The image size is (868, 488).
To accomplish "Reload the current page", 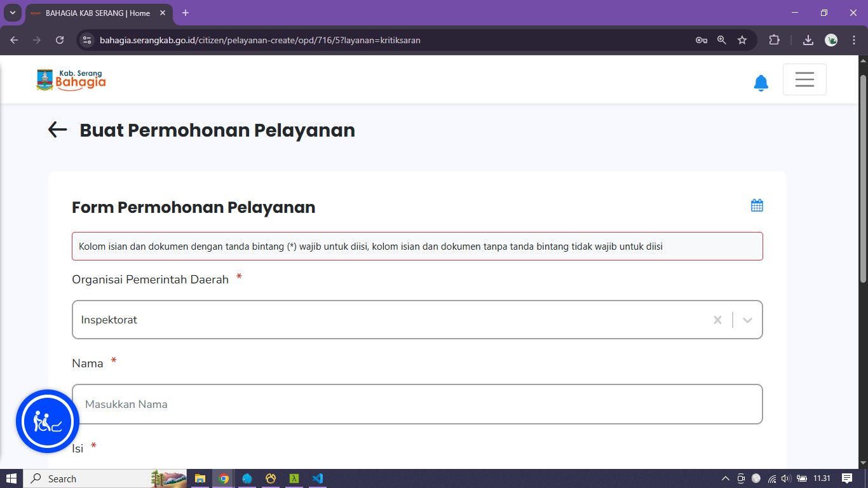I will click(60, 40).
